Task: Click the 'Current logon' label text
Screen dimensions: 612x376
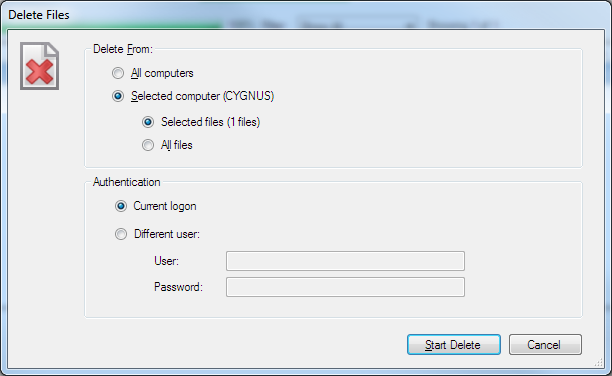Action: [x=165, y=206]
